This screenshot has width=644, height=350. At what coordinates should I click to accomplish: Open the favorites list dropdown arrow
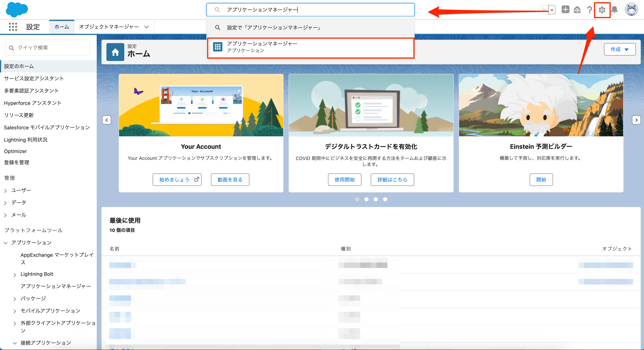552,10
